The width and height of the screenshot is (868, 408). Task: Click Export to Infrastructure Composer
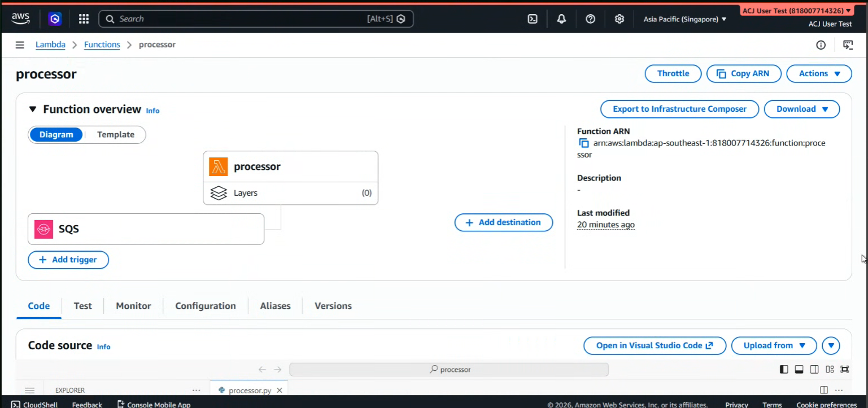coord(679,109)
